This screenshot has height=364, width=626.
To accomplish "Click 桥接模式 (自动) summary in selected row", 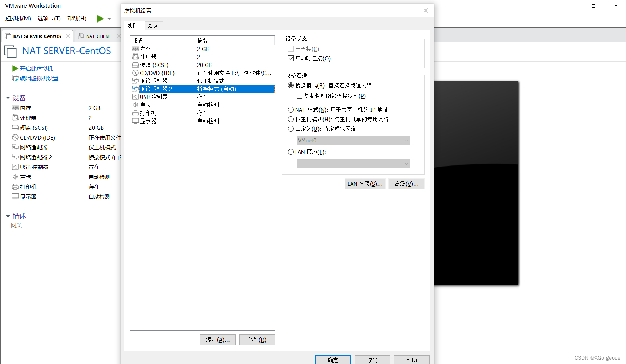I will [217, 89].
